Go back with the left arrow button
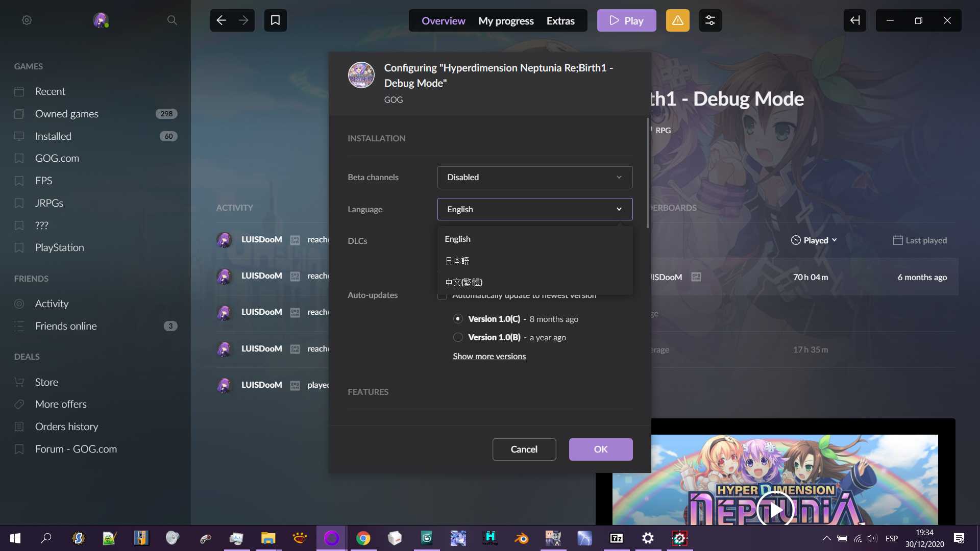This screenshot has height=551, width=980. point(222,20)
